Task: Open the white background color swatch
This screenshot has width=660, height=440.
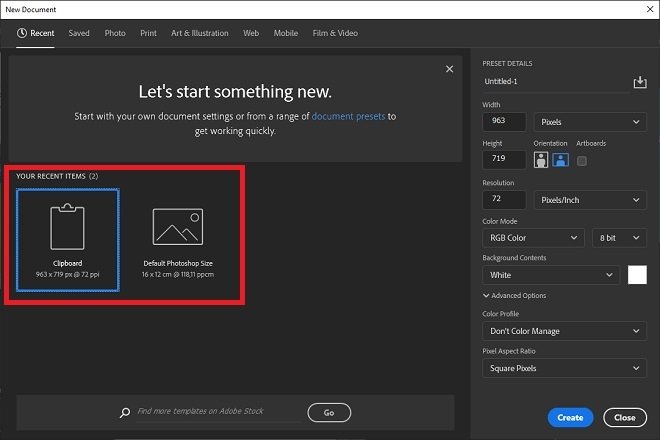Action: pyautogui.click(x=637, y=275)
